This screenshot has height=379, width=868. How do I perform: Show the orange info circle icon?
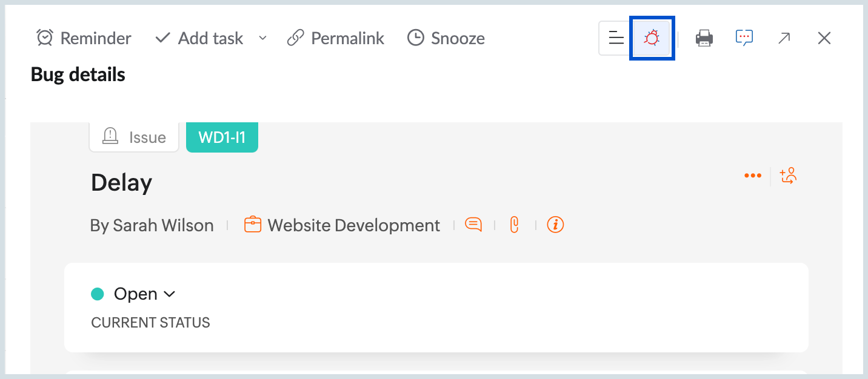click(555, 225)
